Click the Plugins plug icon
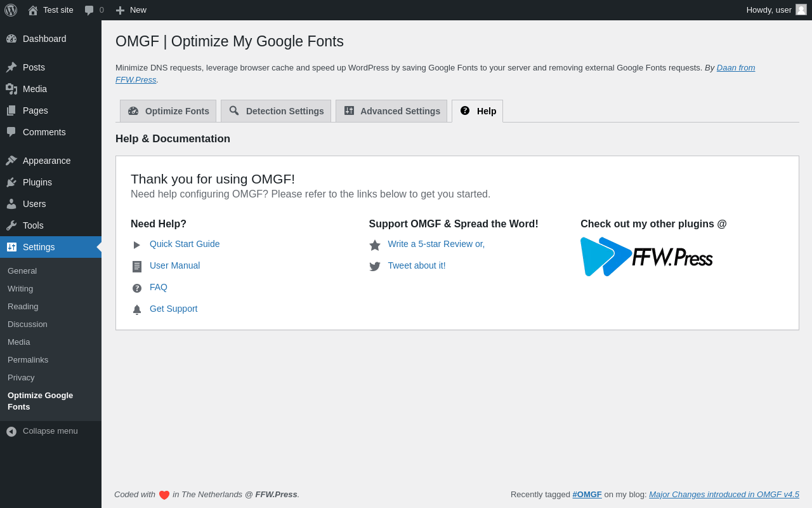 point(11,182)
